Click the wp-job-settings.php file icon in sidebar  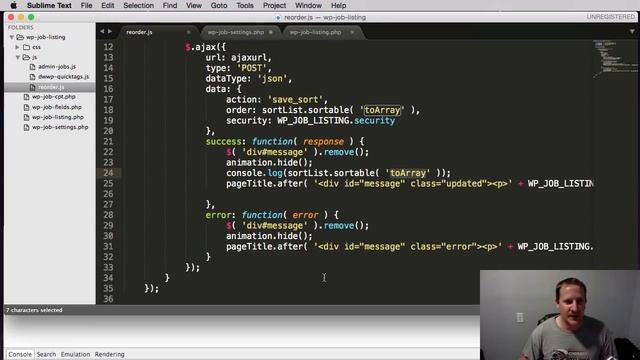pyautogui.click(x=27, y=127)
